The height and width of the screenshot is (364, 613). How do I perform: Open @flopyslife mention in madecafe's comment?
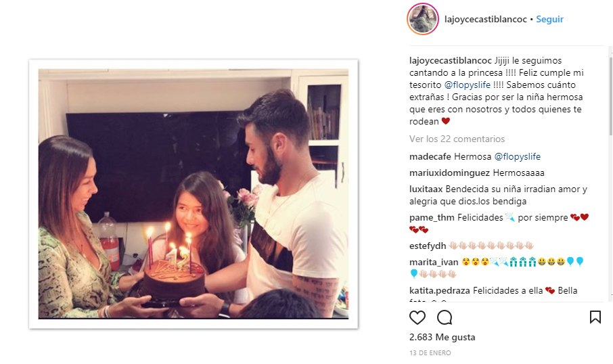(517, 156)
